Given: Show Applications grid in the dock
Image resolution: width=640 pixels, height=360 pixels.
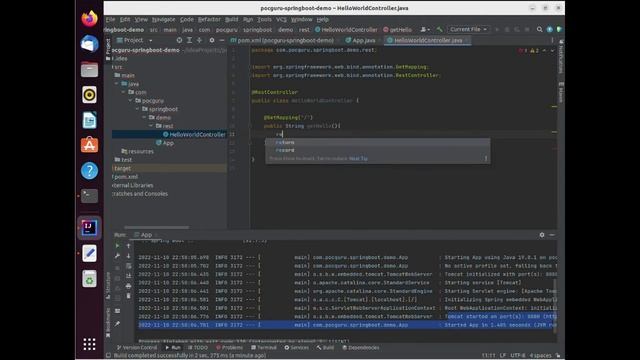Looking at the screenshot, I should (89, 344).
